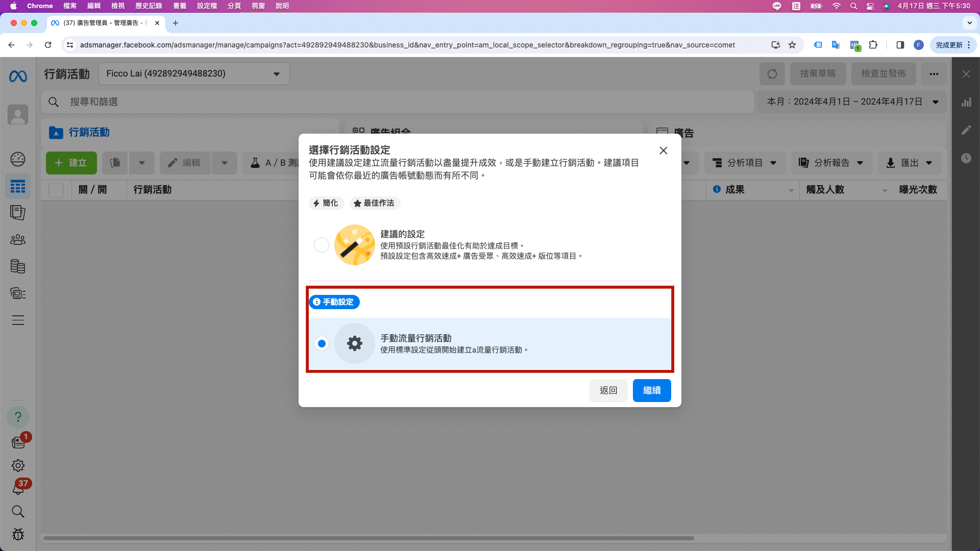The height and width of the screenshot is (551, 980).
Task: Click the 完成更新 Chrome update button
Action: click(x=953, y=45)
